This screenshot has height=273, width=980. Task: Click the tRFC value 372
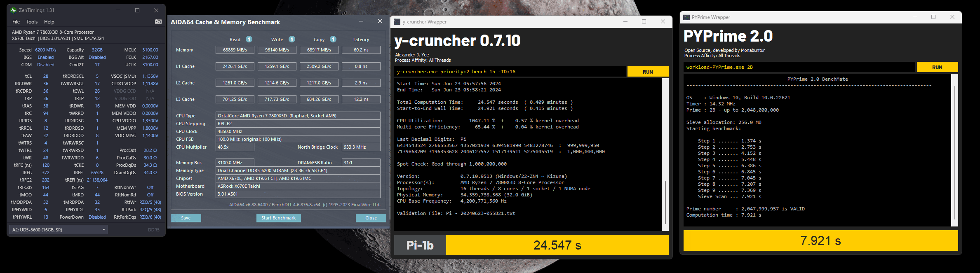coord(46,173)
